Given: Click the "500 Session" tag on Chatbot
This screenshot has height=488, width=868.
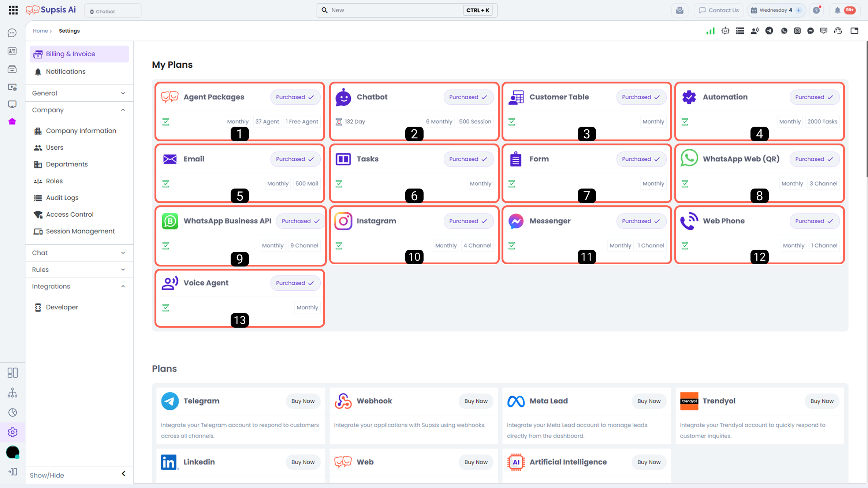Looking at the screenshot, I should [x=475, y=122].
